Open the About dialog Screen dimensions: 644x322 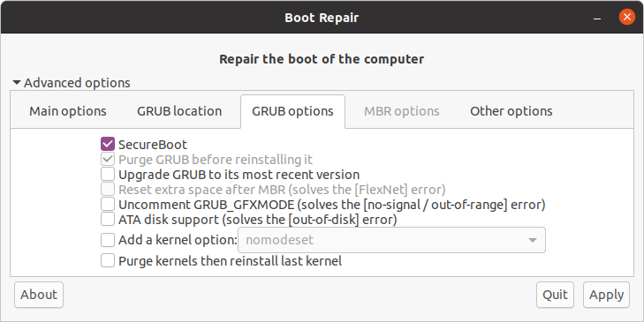point(39,295)
